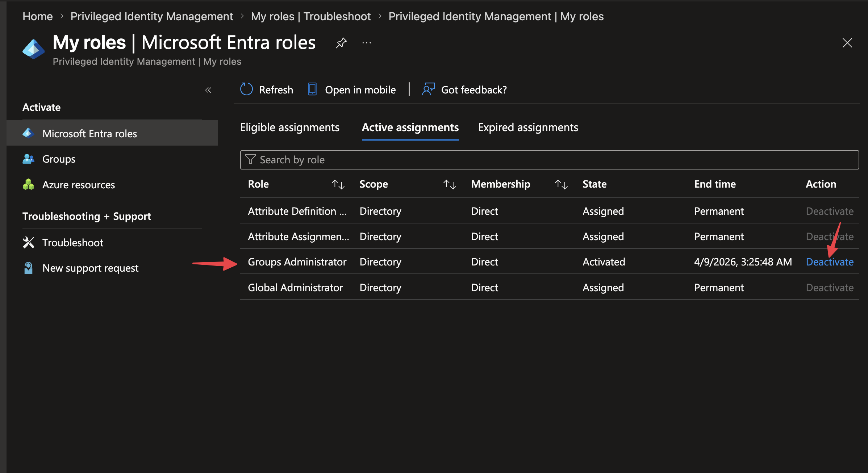Click Direct in Groups Administrator row
Viewport: 868px width, 473px height.
pos(485,262)
